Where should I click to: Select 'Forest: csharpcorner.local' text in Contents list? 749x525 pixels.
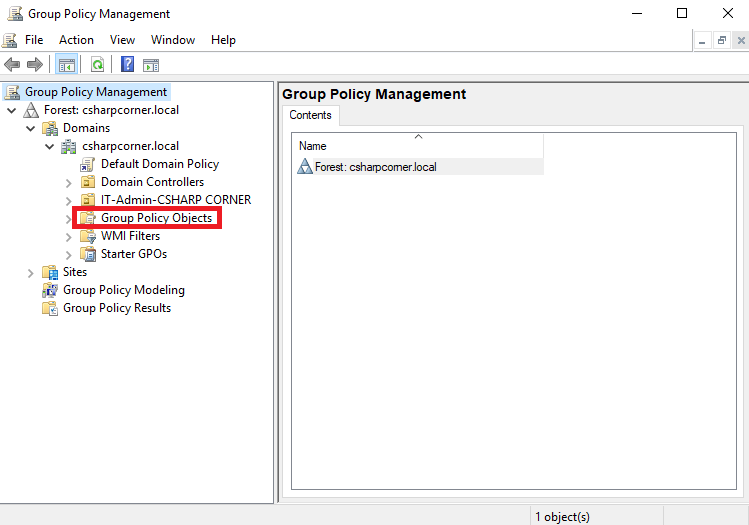[x=376, y=167]
